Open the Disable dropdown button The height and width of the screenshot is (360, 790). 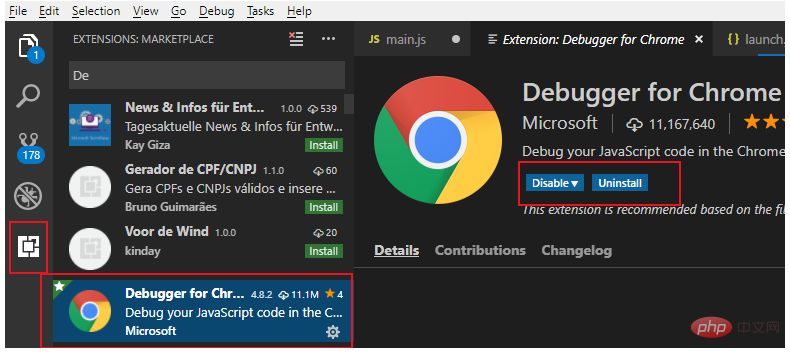tap(555, 183)
